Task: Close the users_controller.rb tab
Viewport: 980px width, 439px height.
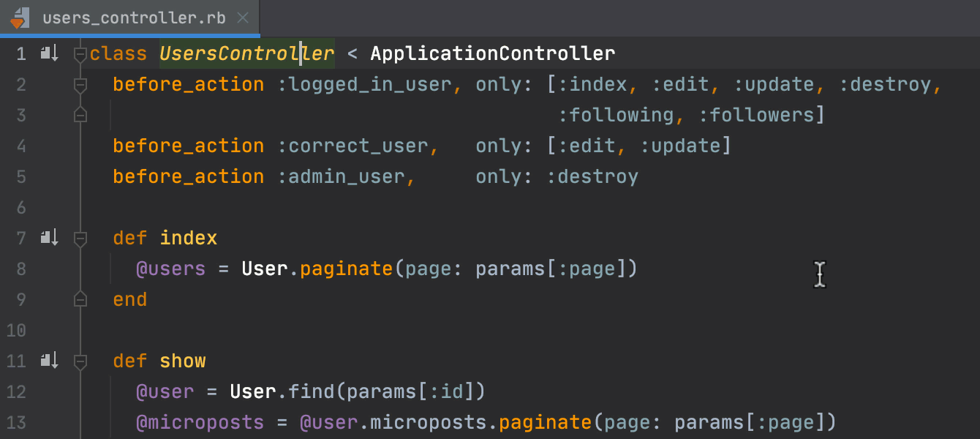Action: tap(244, 18)
